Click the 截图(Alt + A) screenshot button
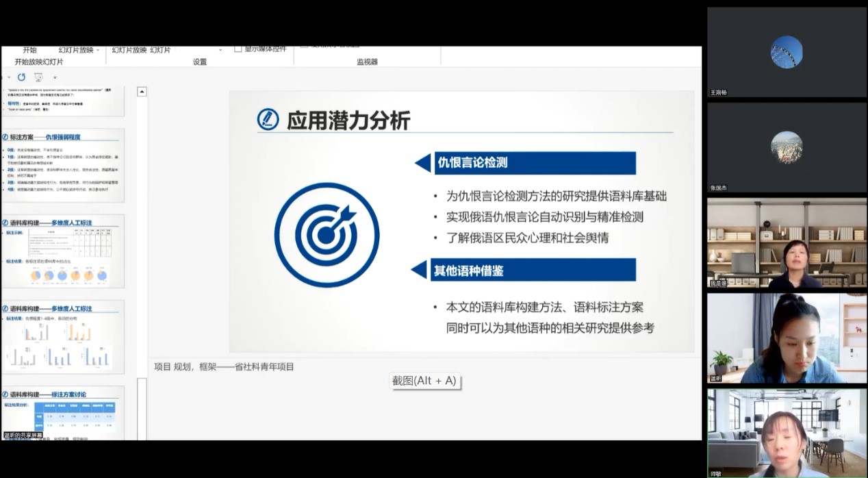The width and height of the screenshot is (868, 478). pos(424,381)
